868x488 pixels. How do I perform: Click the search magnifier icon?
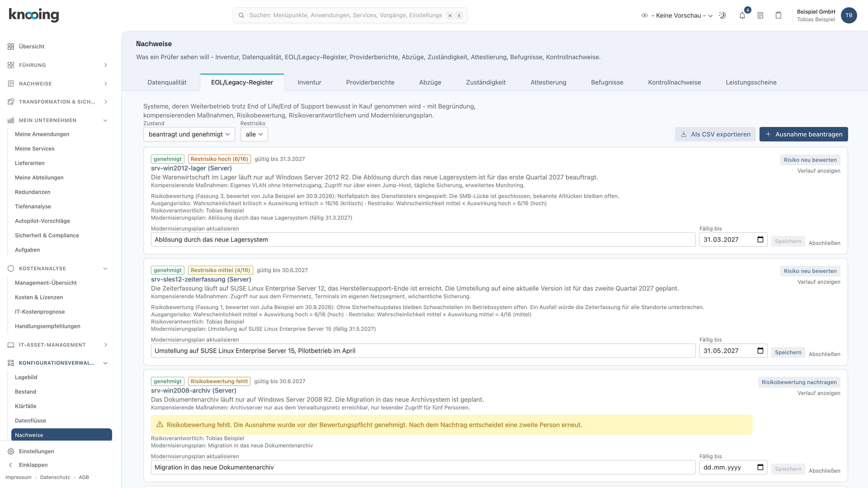241,16
